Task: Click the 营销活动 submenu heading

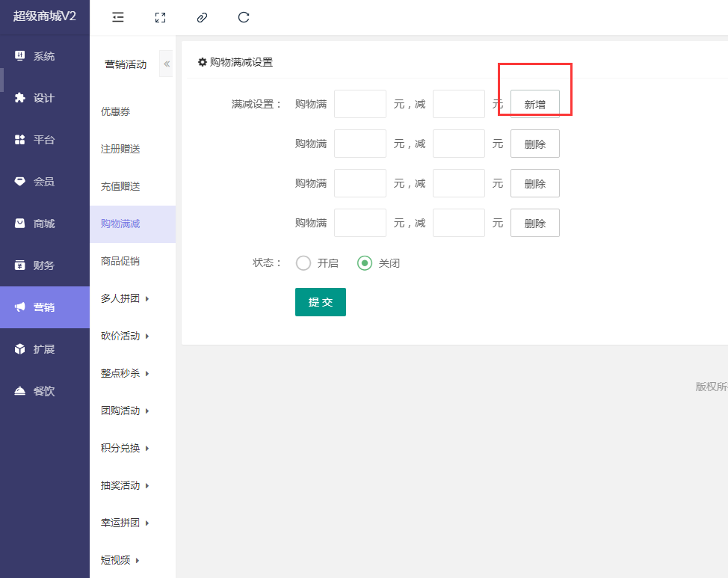Action: tap(126, 64)
